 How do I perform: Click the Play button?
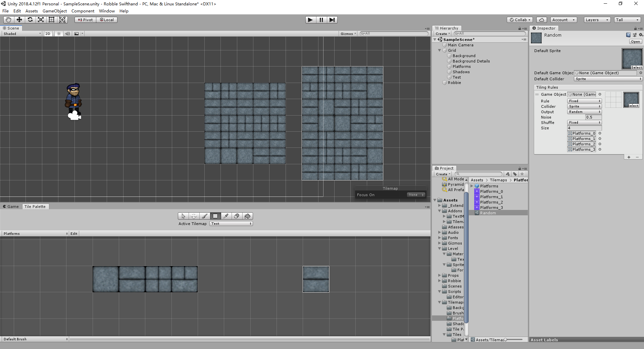coord(310,20)
